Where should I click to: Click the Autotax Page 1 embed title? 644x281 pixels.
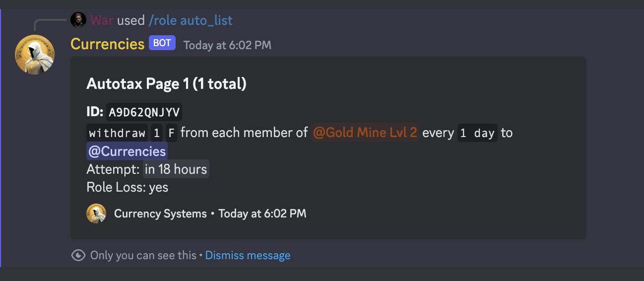click(x=166, y=84)
